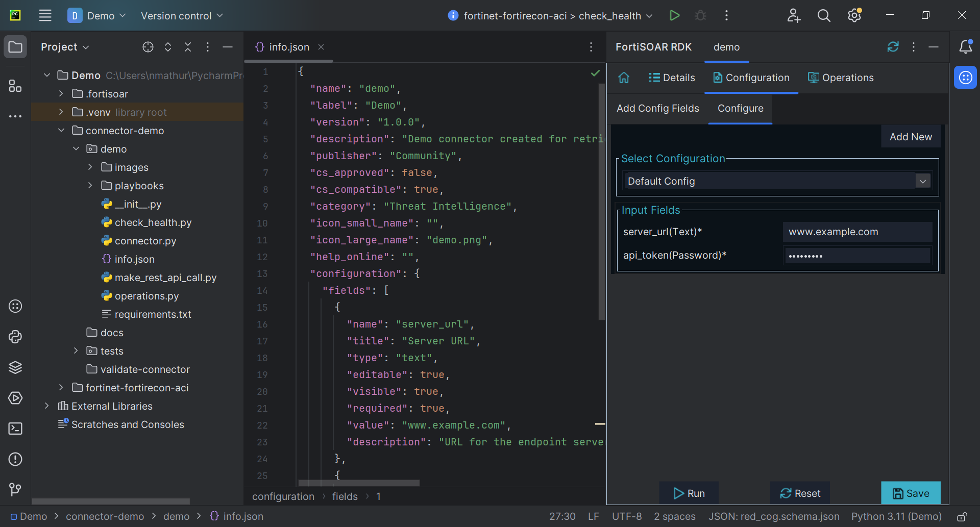Click the green Run icon in toolbar
The height and width of the screenshot is (527, 980).
click(674, 16)
